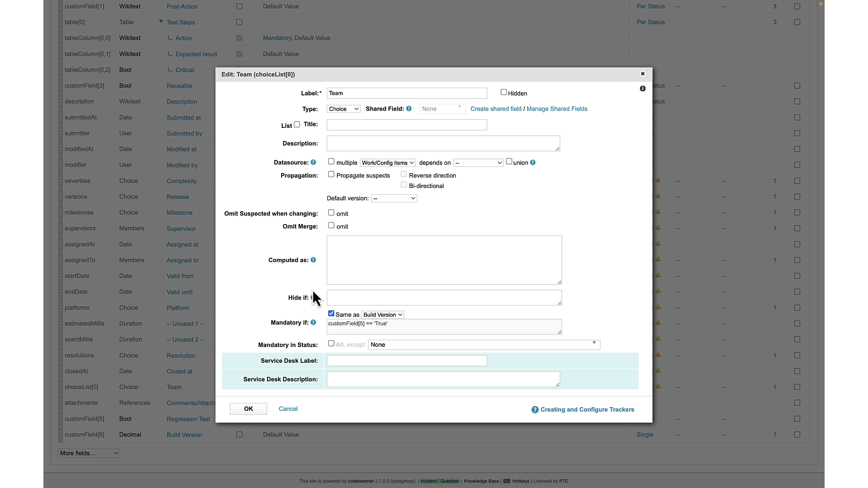Click the help icon before Creating and Configure Trackers
Screen dimensions: 868x488
click(x=534, y=410)
